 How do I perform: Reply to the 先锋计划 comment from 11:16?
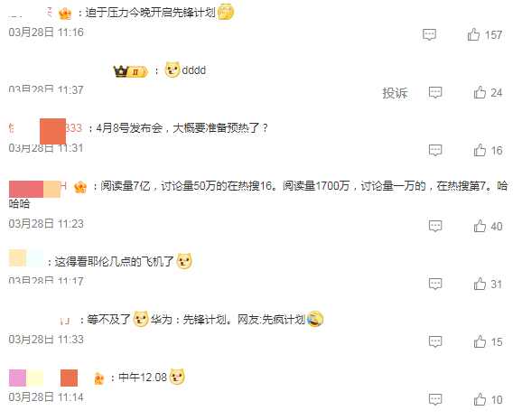(429, 34)
